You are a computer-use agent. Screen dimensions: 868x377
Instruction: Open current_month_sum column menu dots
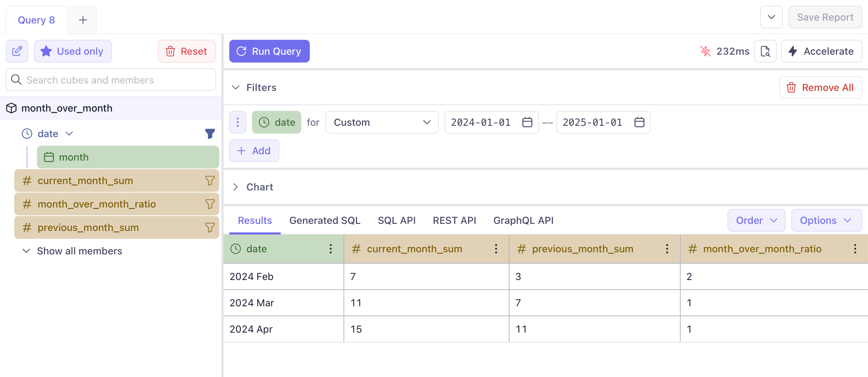click(496, 249)
